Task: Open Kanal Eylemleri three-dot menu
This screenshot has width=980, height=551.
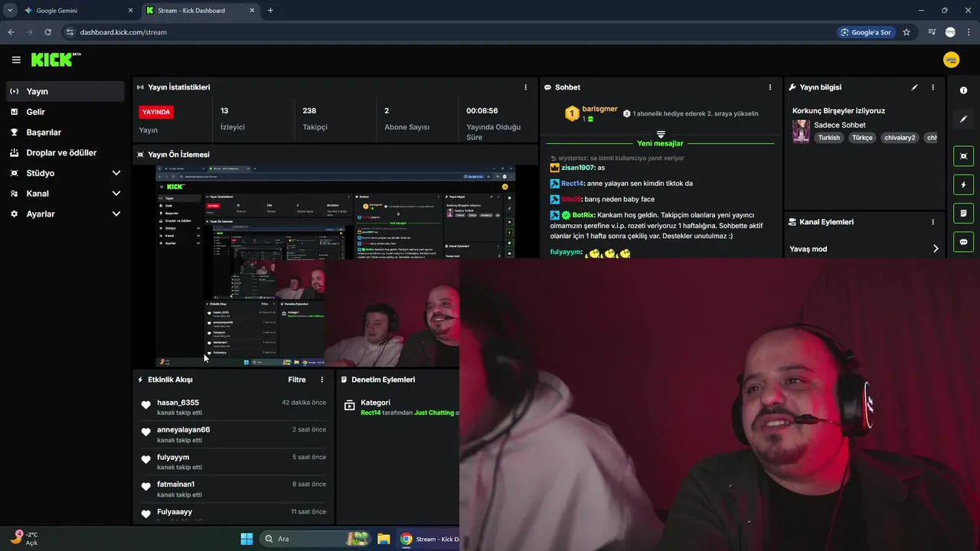Action: pos(933,222)
